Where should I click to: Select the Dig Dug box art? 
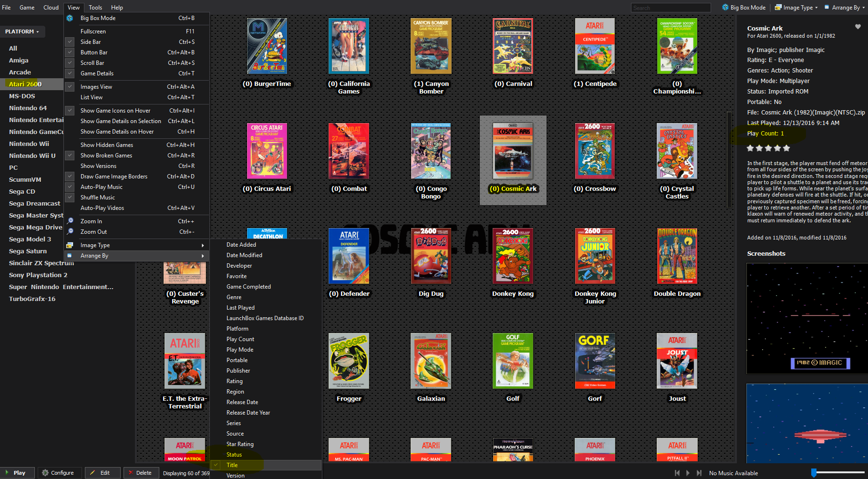(x=431, y=256)
